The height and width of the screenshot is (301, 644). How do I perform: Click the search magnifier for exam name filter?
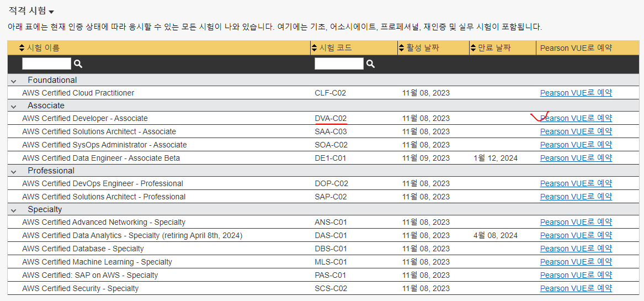click(78, 64)
